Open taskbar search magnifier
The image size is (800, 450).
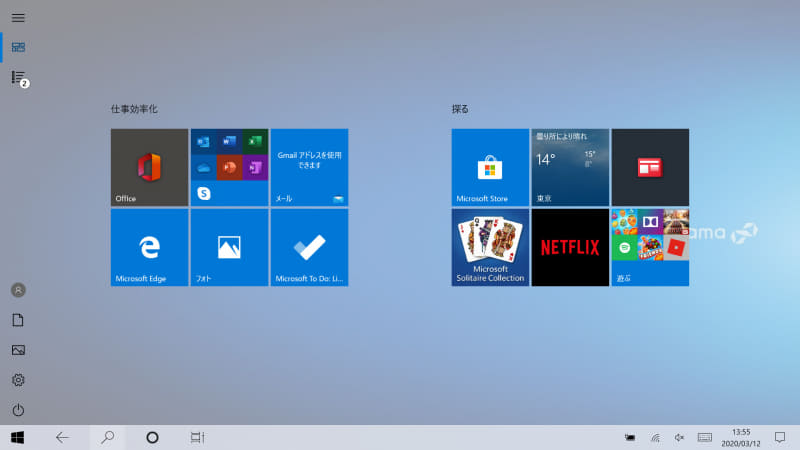(x=108, y=438)
